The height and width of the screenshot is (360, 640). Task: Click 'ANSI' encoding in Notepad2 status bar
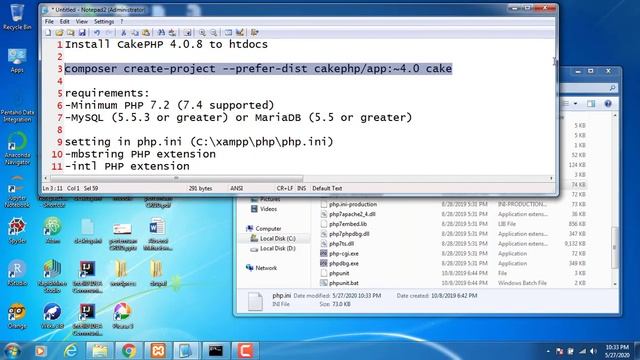pyautogui.click(x=237, y=189)
